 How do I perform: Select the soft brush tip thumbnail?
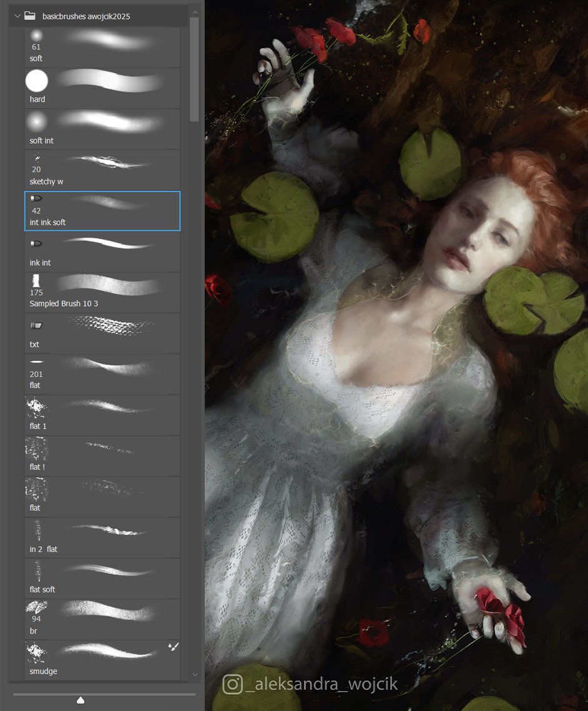pyautogui.click(x=36, y=35)
